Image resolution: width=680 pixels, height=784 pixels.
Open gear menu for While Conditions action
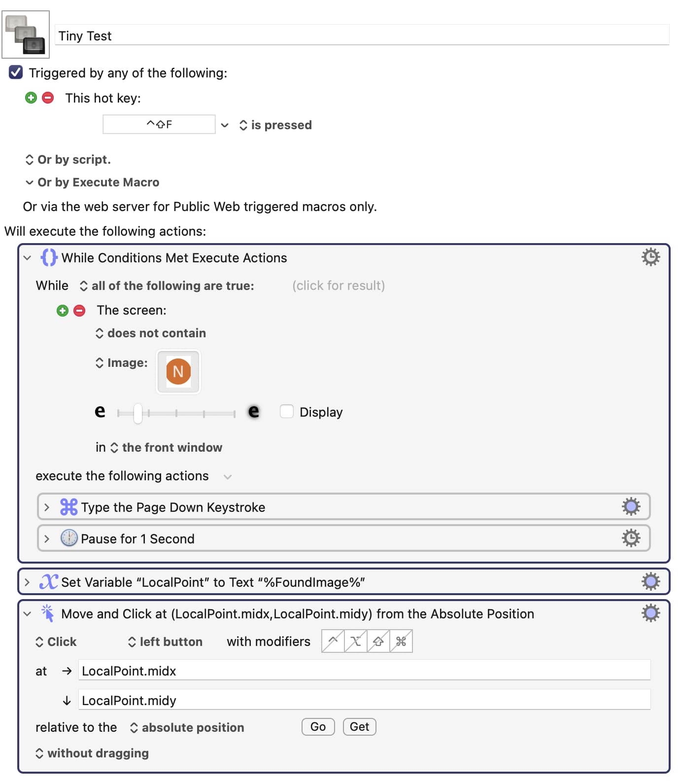click(x=650, y=257)
